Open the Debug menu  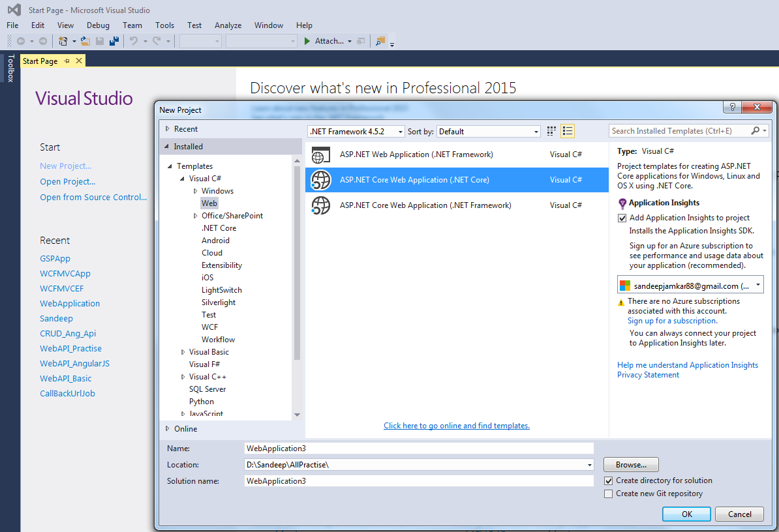tap(98, 25)
